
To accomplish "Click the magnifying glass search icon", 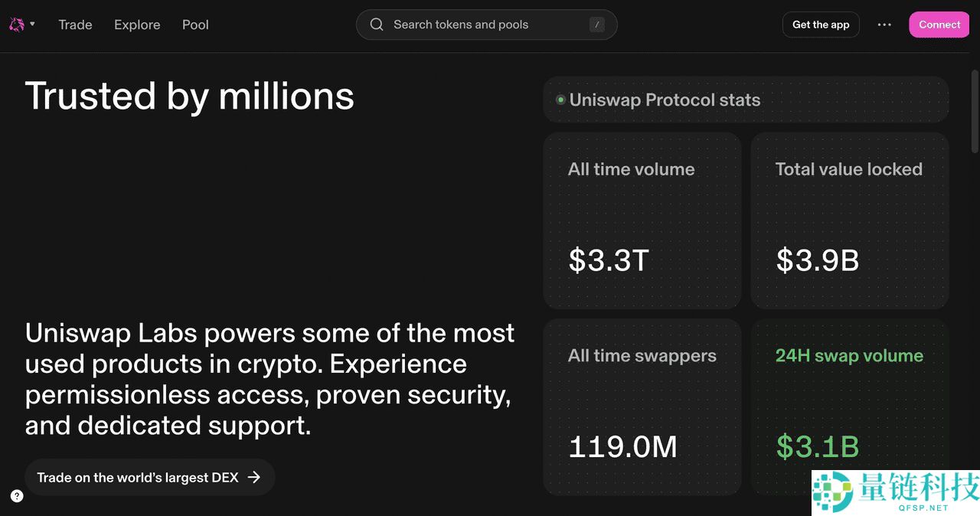I will click(376, 24).
